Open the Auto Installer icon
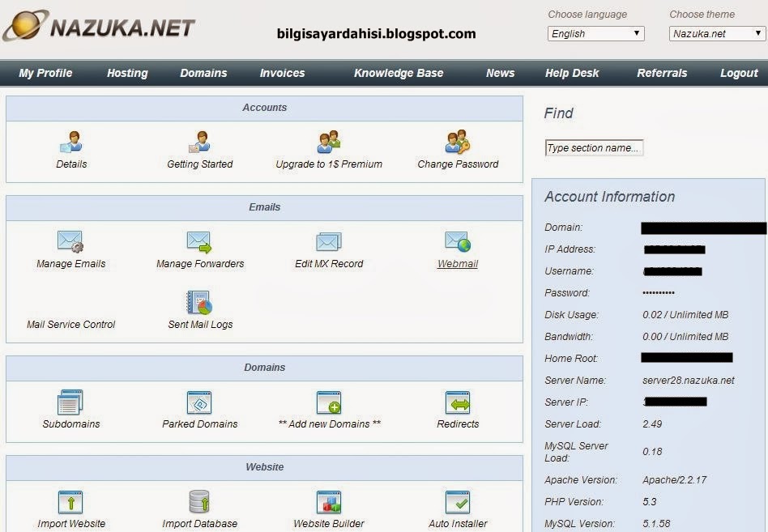The height and width of the screenshot is (532, 768). coord(458,502)
